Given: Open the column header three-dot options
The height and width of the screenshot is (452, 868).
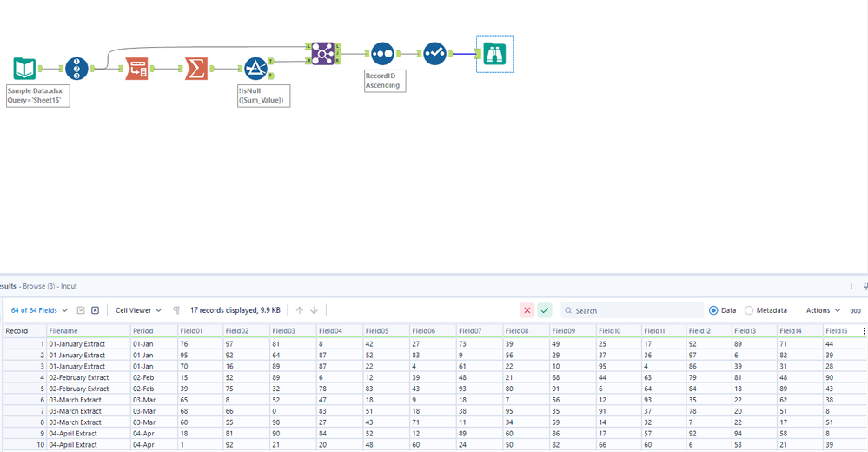Looking at the screenshot, I should tap(865, 330).
